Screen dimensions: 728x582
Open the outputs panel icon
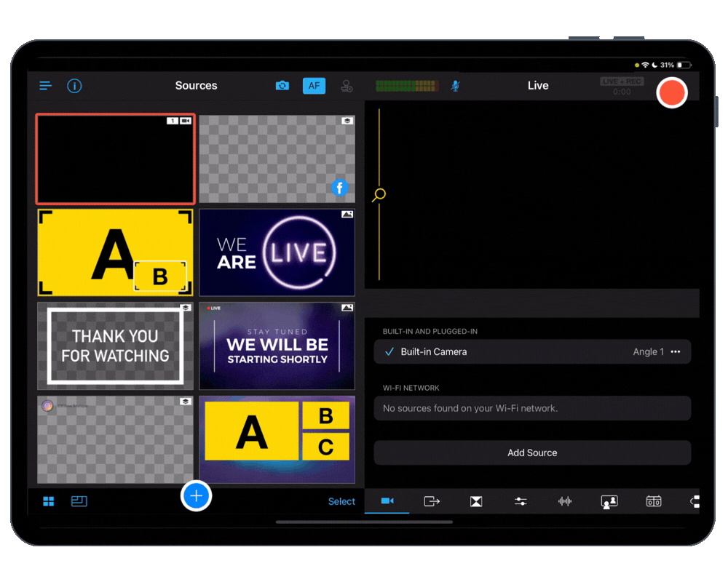click(x=432, y=501)
